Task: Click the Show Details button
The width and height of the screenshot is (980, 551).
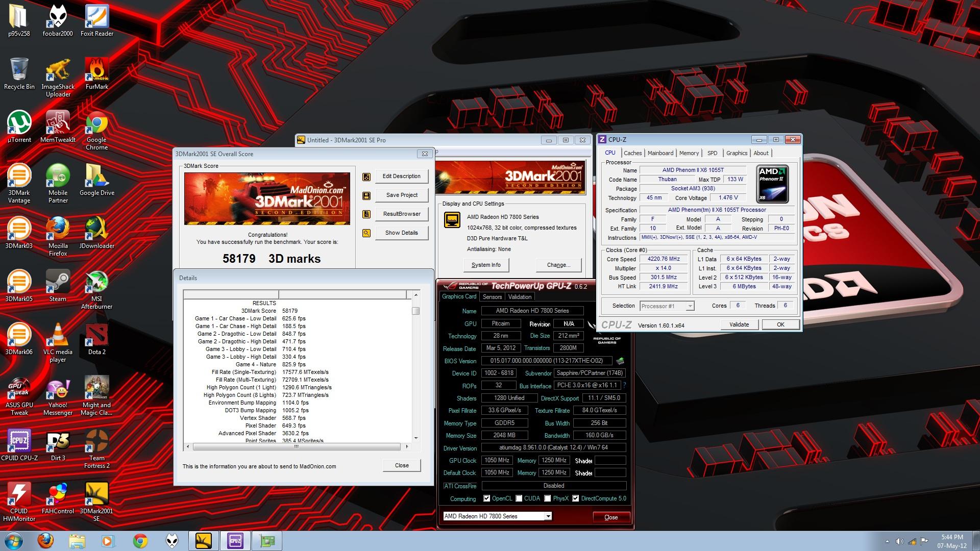Action: tap(402, 233)
